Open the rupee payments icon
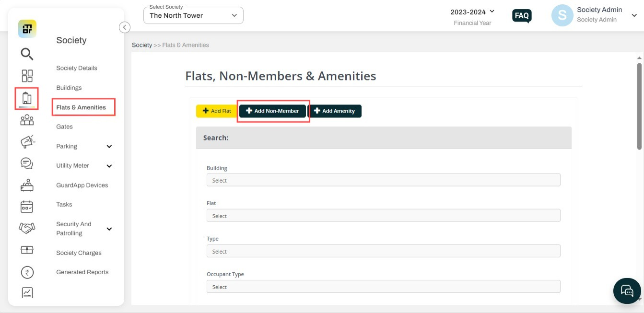Viewport: 644px width, 313px height. coord(27,272)
